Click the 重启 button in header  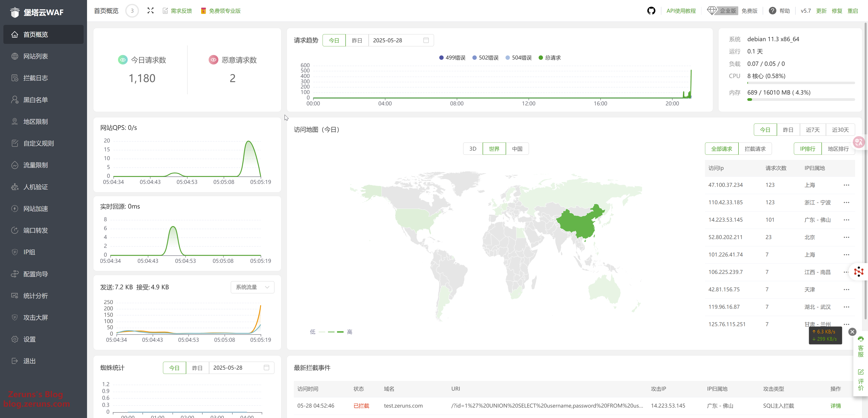point(852,11)
